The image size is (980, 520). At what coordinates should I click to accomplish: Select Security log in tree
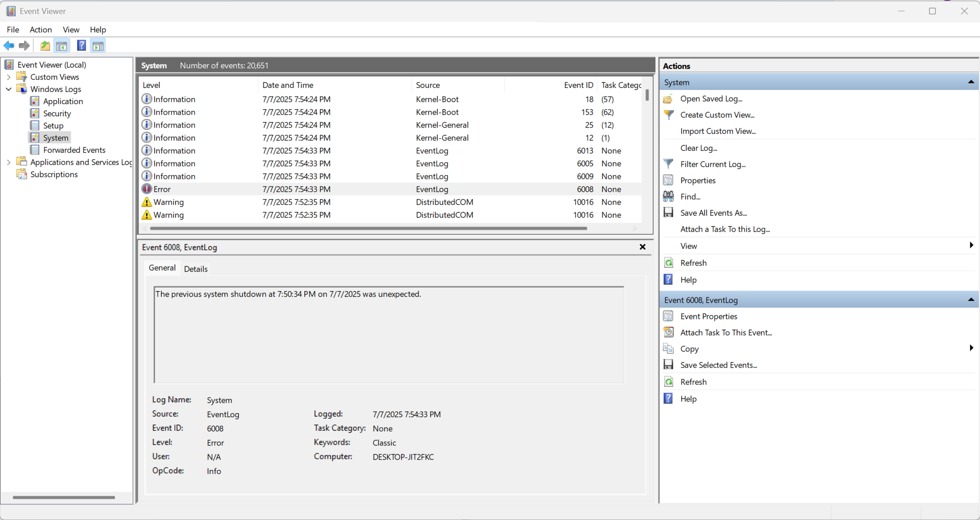(57, 114)
